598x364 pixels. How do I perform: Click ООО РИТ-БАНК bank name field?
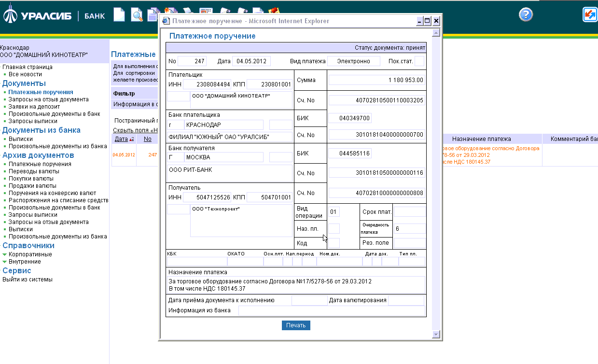point(230,173)
